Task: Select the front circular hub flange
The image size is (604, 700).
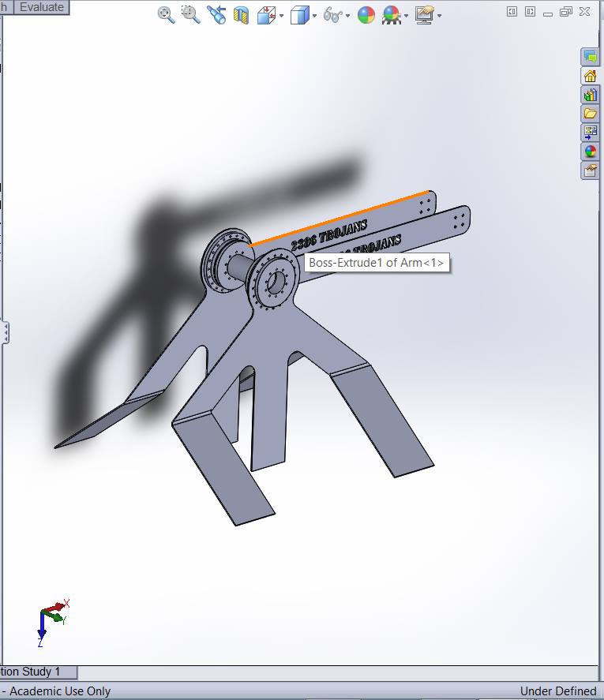Action: 273,279
